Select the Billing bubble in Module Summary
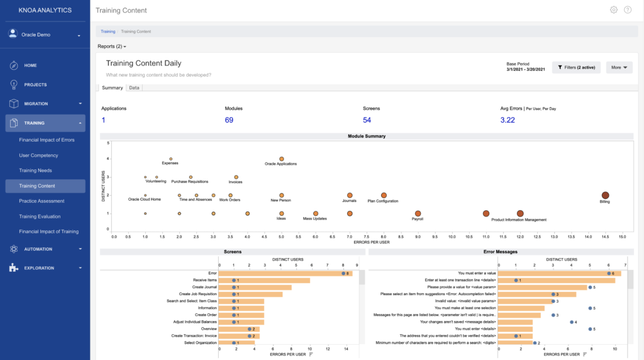Screen dimensions: 644x360 [605, 195]
